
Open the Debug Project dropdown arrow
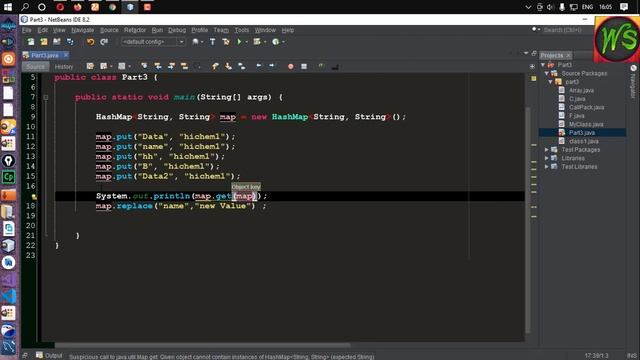(x=264, y=42)
